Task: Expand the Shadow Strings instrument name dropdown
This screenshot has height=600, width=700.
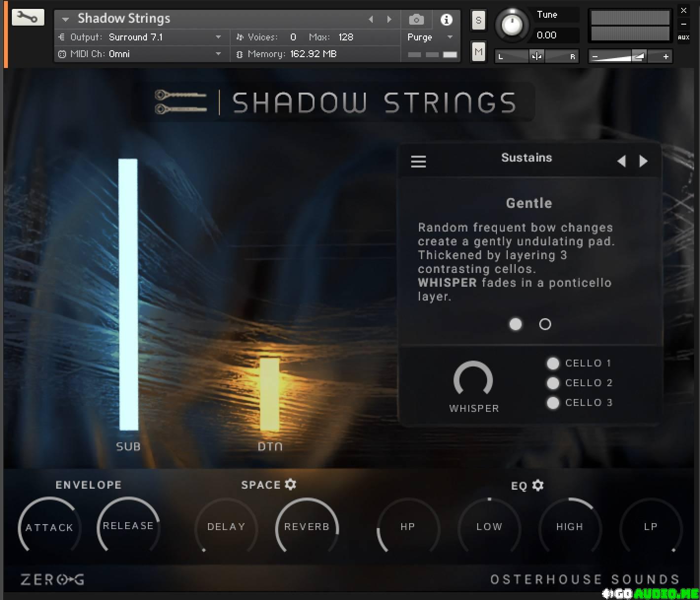Action: coord(65,20)
